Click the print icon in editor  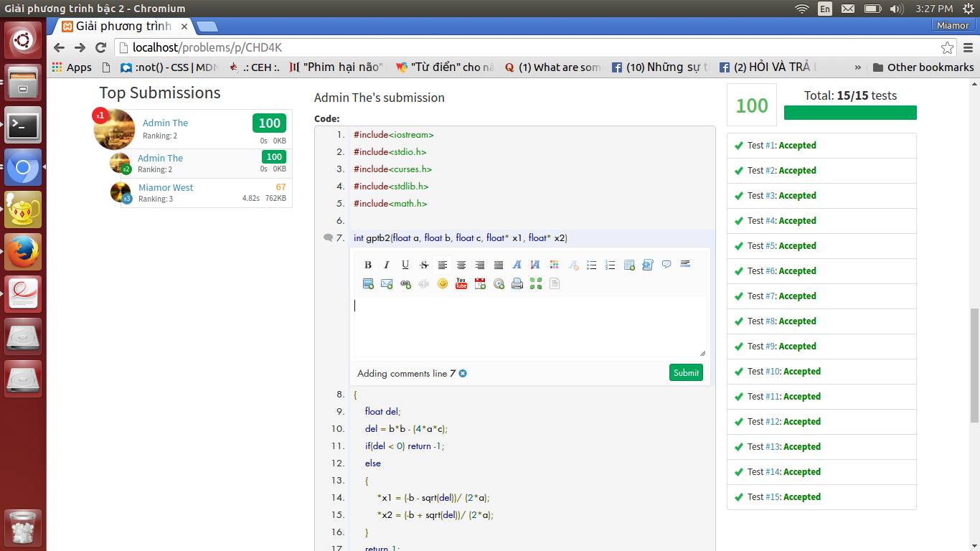[517, 284]
